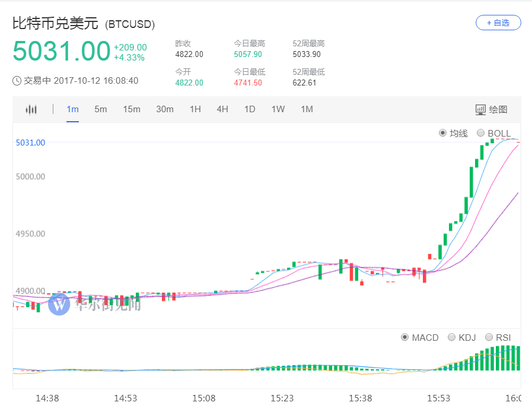Select the 均线 moving average radio button
532x418 pixels.
tap(442, 133)
